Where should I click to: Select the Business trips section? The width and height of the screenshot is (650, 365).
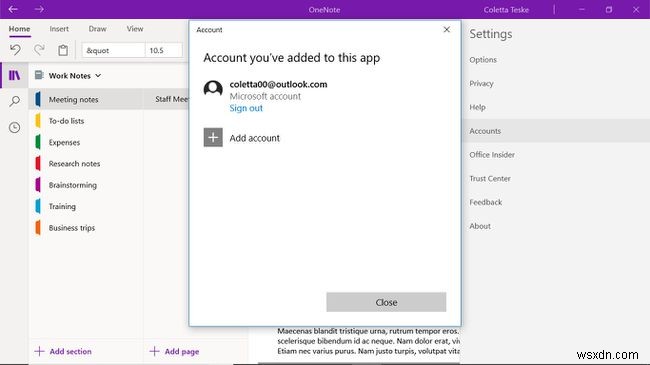point(86,228)
